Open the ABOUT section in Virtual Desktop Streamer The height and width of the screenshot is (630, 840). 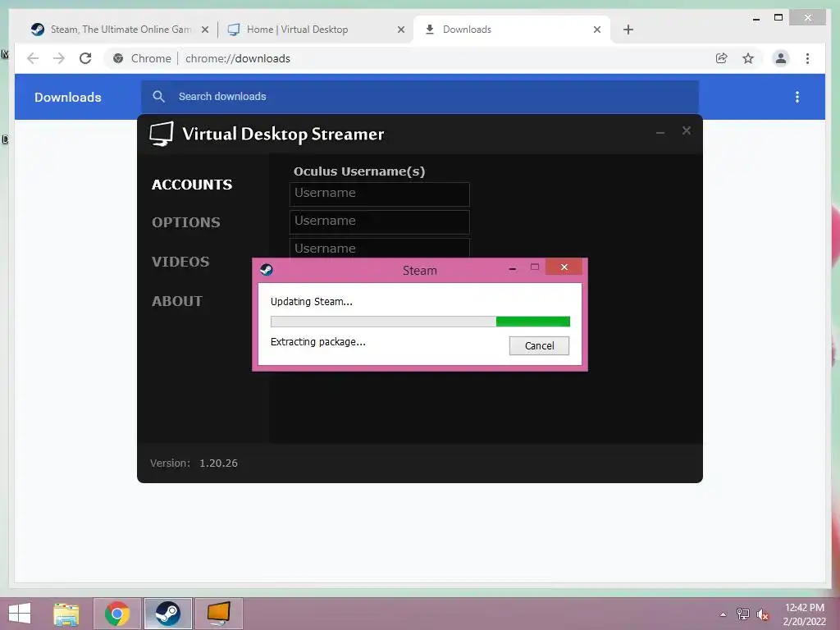(x=177, y=301)
